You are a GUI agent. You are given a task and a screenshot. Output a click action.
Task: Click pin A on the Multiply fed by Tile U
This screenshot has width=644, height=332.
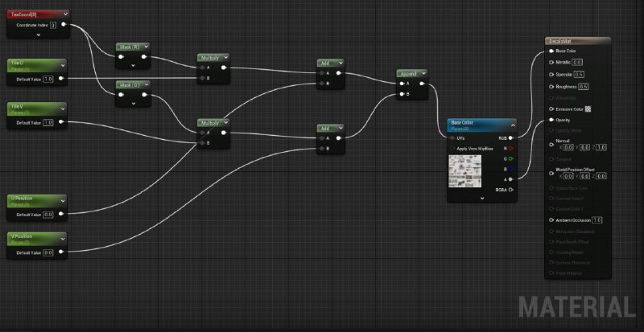(202, 68)
